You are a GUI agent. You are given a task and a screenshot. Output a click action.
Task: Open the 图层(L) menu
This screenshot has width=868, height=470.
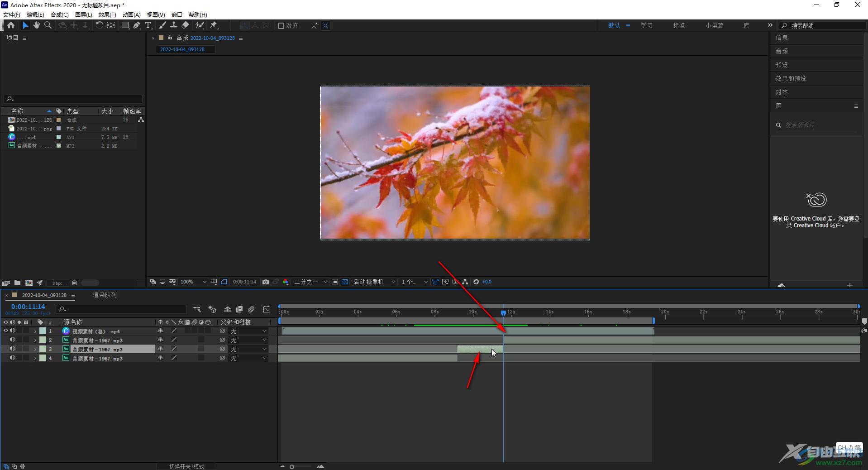click(84, 15)
